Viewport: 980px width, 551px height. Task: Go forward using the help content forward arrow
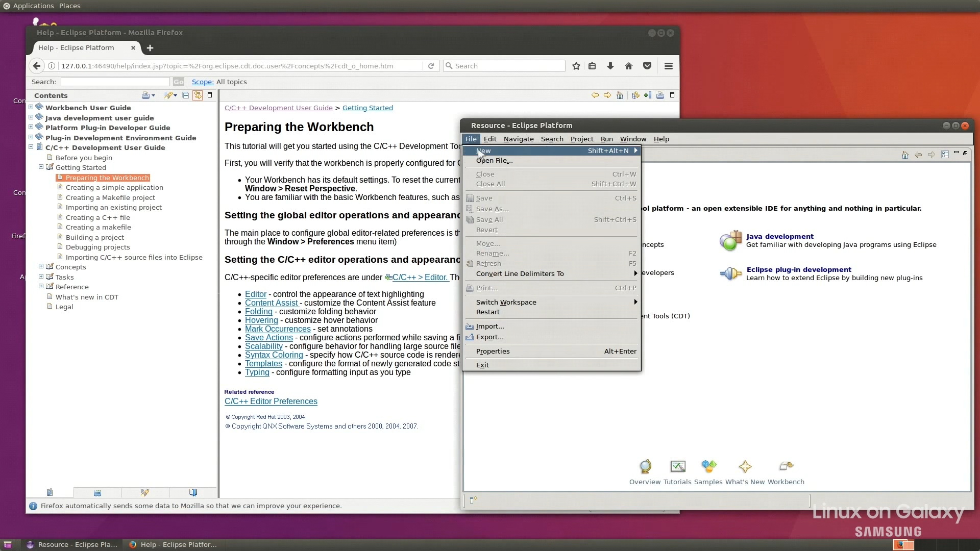(x=607, y=95)
